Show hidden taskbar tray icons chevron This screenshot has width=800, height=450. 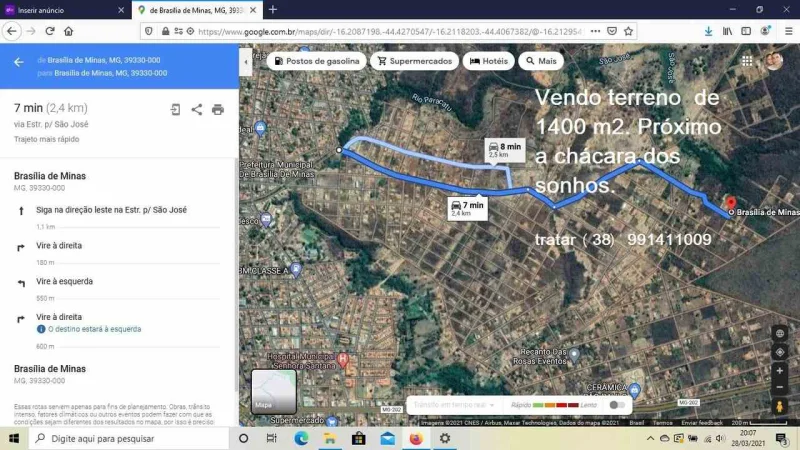pyautogui.click(x=650, y=438)
